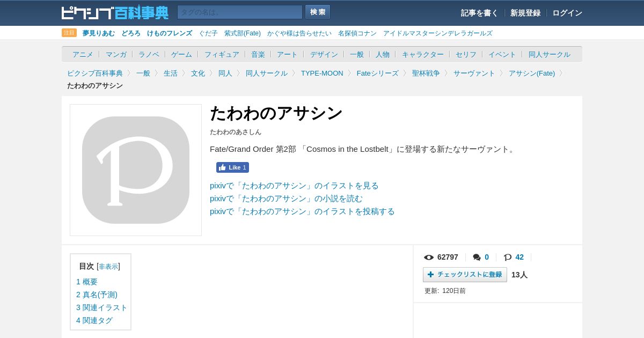Select the 同人サークル category menu item

(550, 54)
